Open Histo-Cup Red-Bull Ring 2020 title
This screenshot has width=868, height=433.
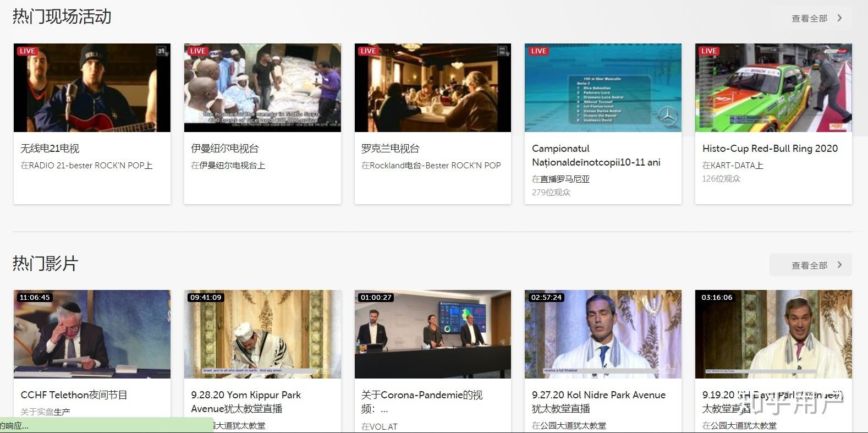coord(770,149)
